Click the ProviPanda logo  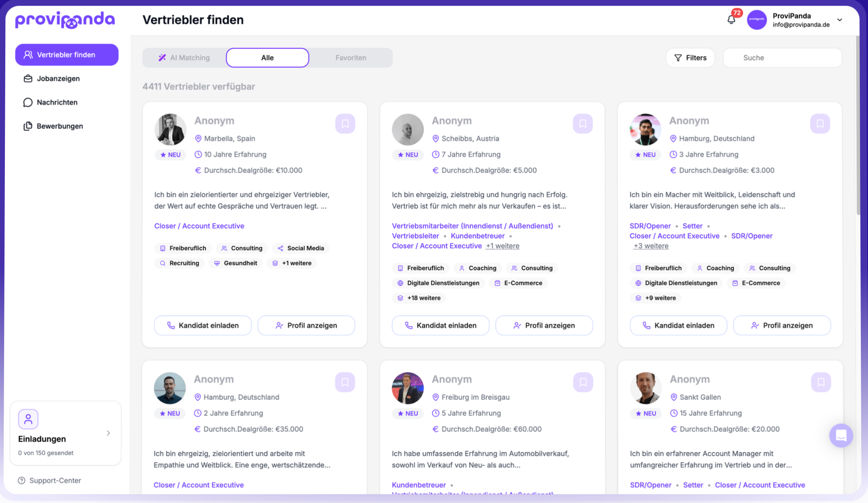[x=65, y=20]
